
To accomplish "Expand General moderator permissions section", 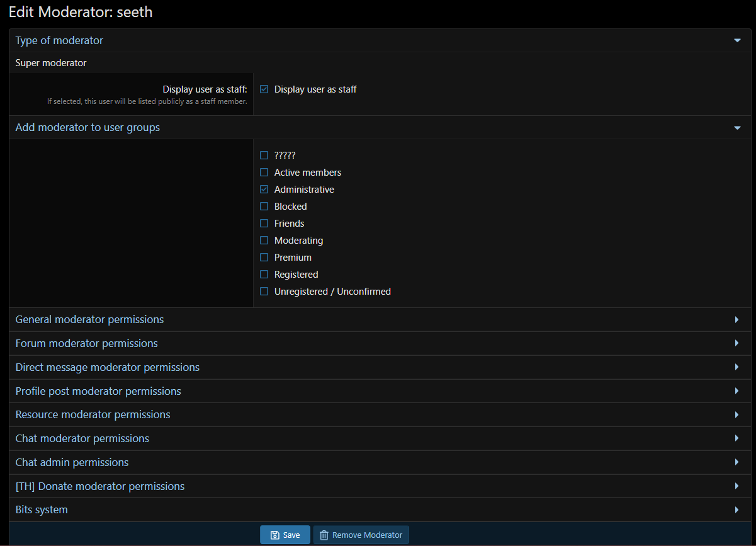I will point(89,320).
